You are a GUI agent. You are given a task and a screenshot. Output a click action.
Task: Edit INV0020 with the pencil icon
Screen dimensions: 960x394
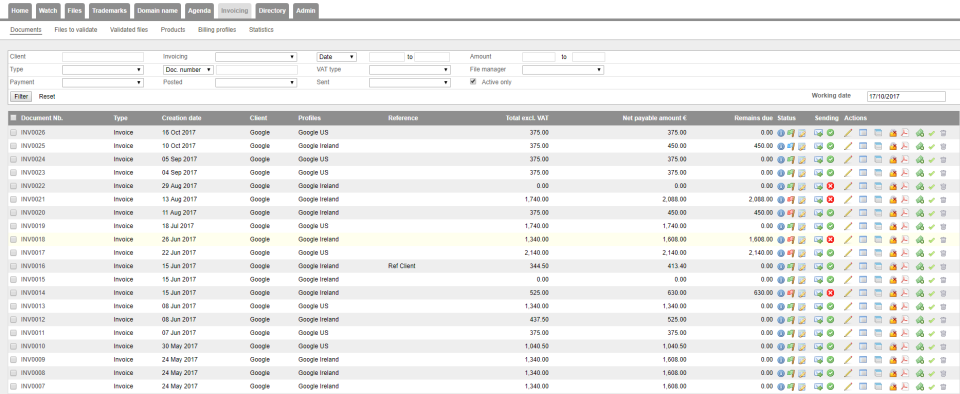(x=848, y=213)
